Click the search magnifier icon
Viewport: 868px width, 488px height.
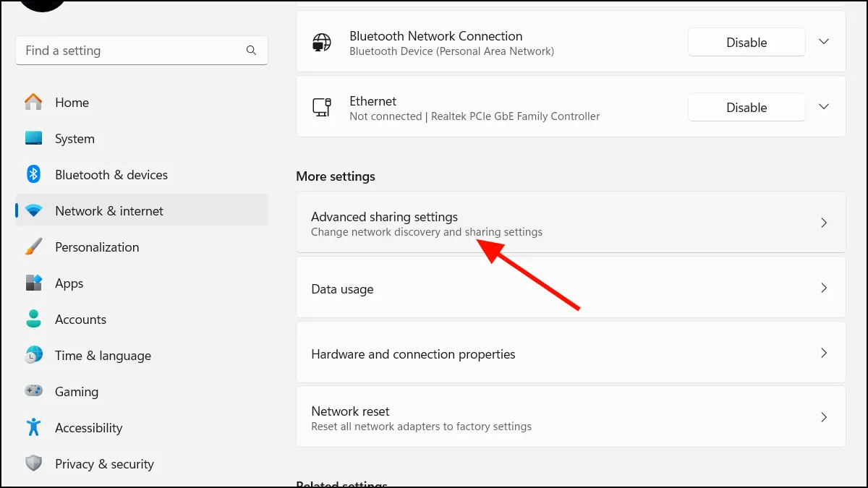(251, 51)
